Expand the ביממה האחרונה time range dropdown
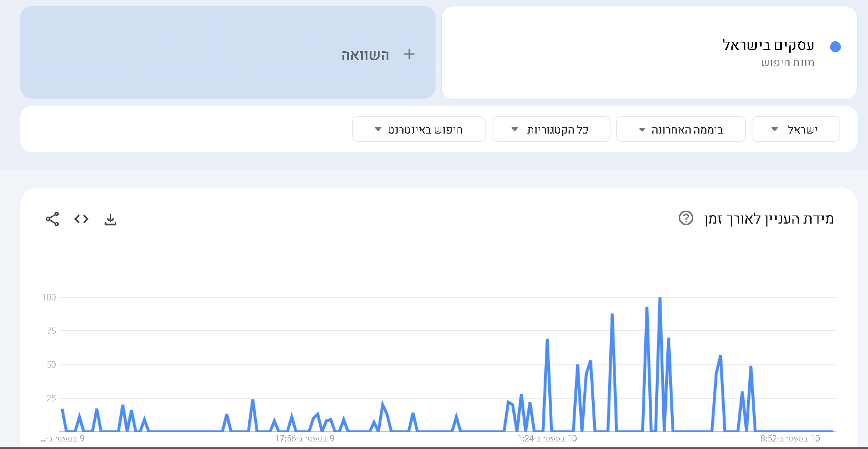This screenshot has height=449, width=868. click(x=680, y=129)
